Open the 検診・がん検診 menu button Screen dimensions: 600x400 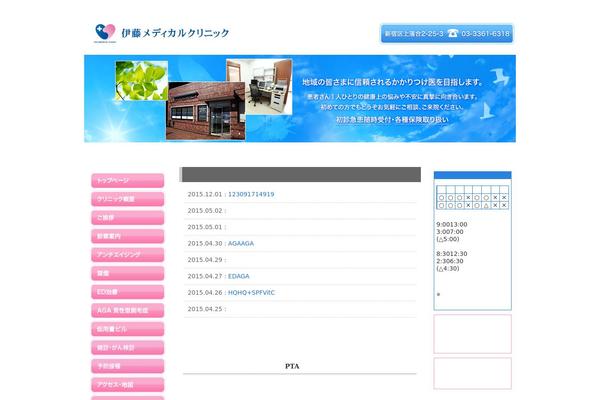point(127,348)
